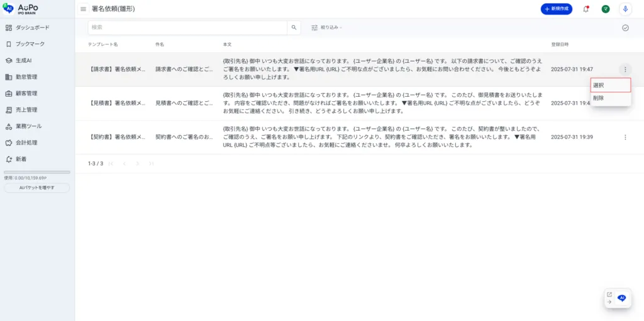
Task: Click the bookmark icon in sidebar
Action: point(9,44)
